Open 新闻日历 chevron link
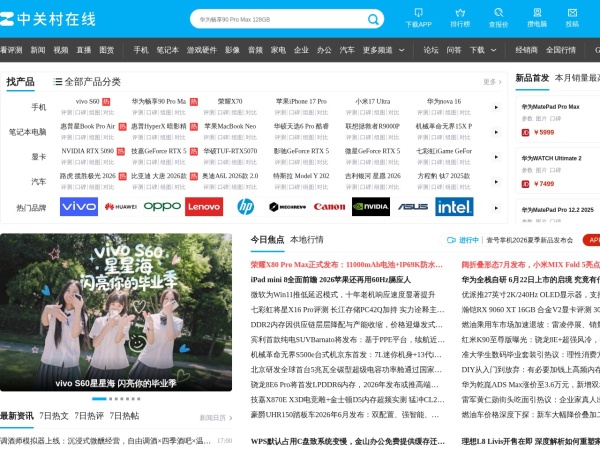This screenshot has height=450, width=600. point(216,418)
